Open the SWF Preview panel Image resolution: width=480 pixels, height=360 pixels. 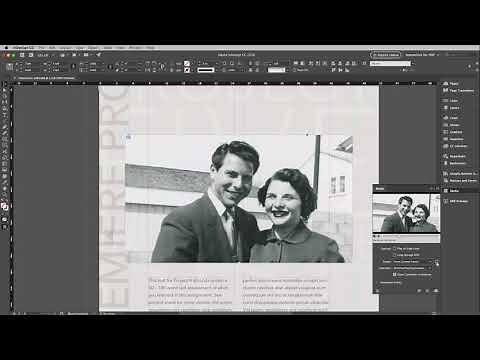457,201
